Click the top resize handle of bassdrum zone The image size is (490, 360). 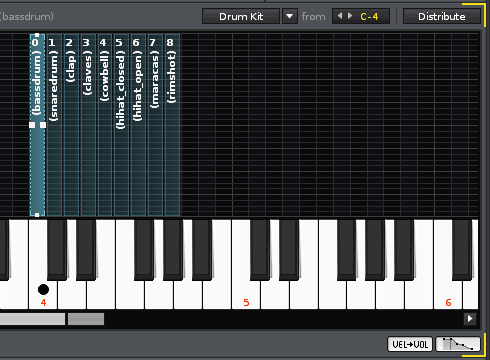tap(37, 35)
